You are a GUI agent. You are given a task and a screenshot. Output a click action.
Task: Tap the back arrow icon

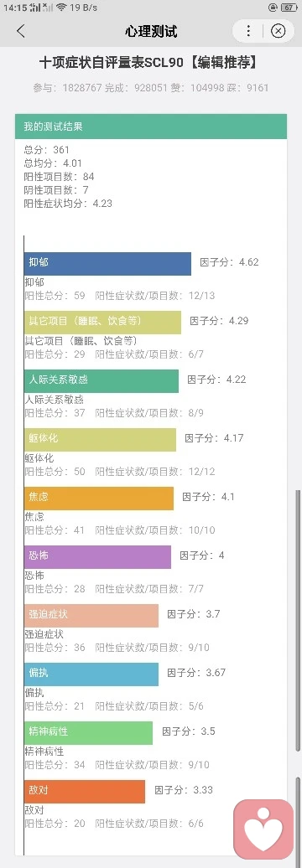pos(20,31)
